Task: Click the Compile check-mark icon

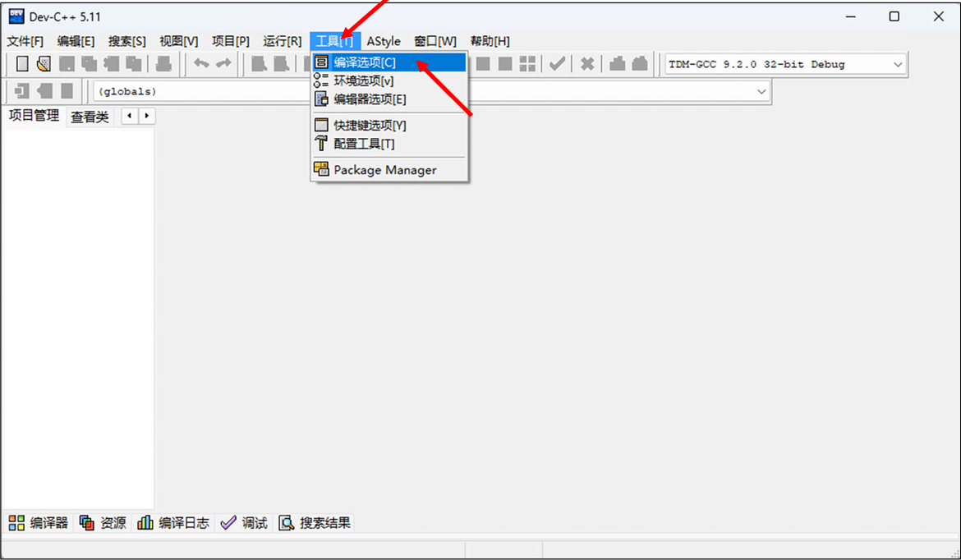Action: tap(557, 63)
